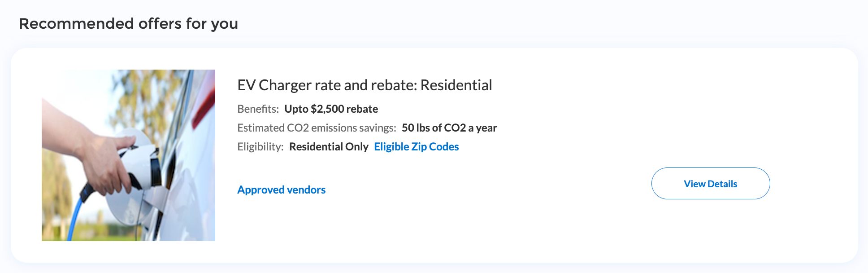Click the 50 lbs of CO2 a year value
The width and height of the screenshot is (868, 273).
pyautogui.click(x=449, y=128)
